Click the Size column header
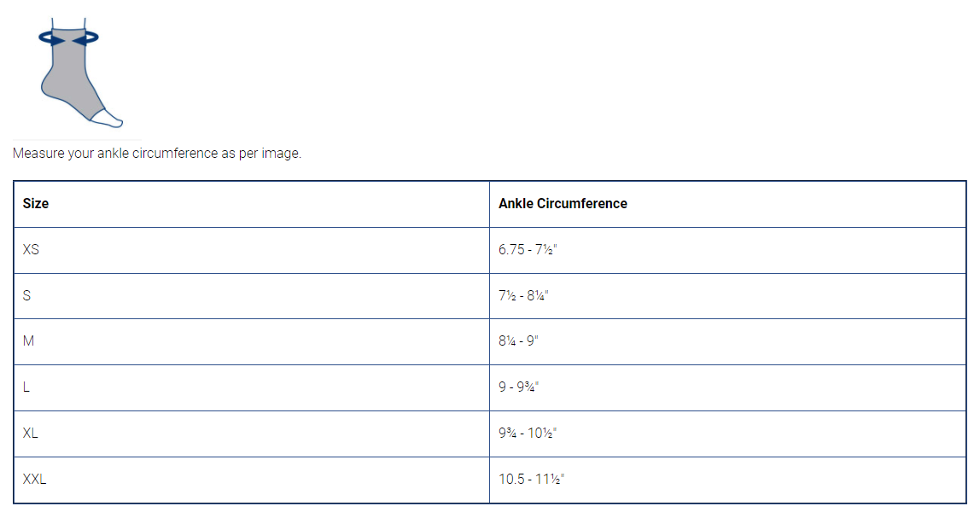The height and width of the screenshot is (518, 980). tap(36, 204)
